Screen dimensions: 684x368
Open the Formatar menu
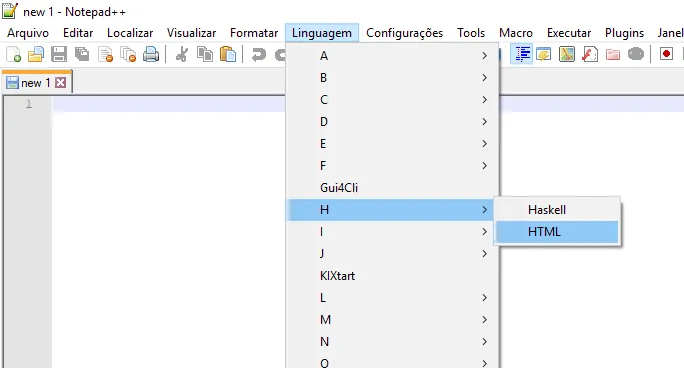tap(254, 33)
